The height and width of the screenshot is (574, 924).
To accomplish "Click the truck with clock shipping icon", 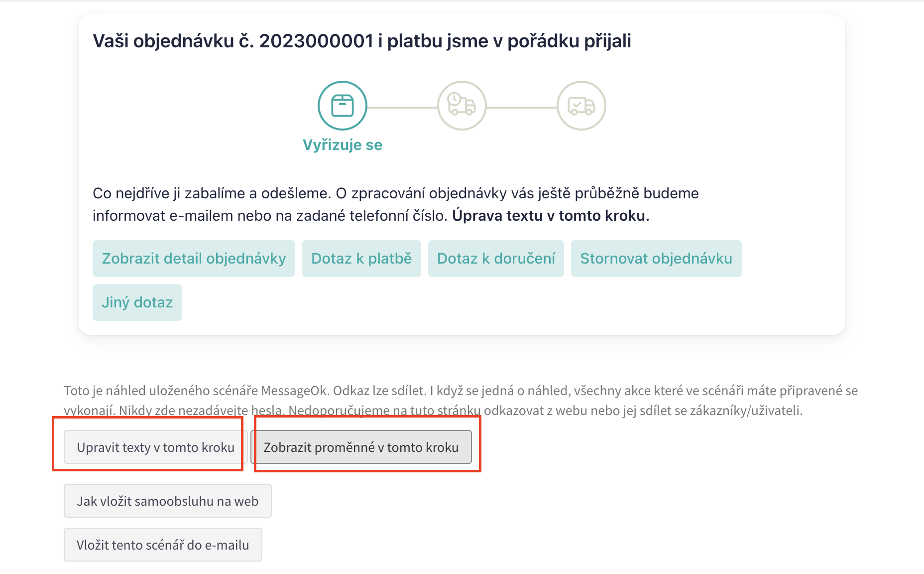I will 462,106.
